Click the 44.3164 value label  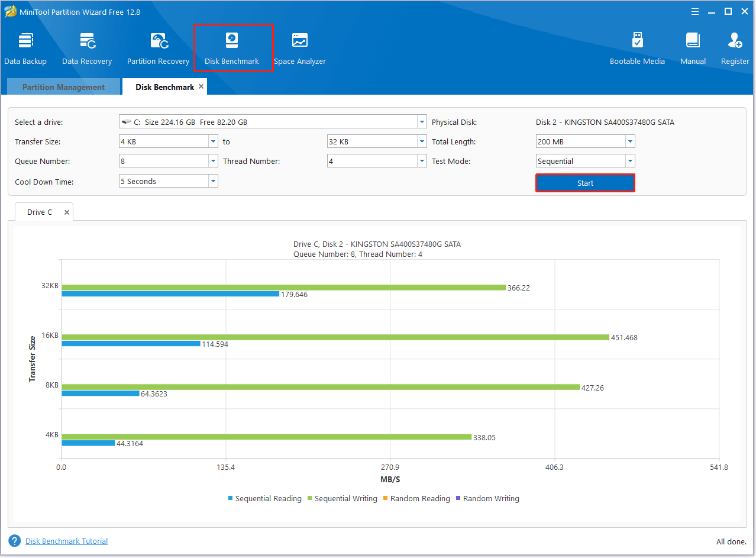coord(130,443)
